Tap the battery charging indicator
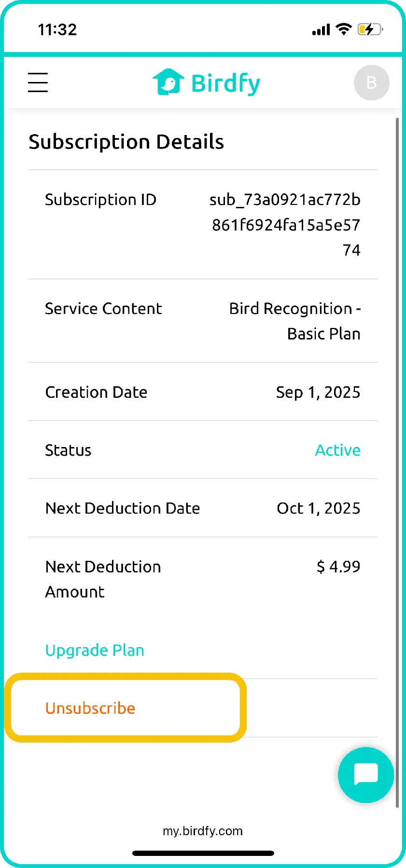 click(370, 29)
